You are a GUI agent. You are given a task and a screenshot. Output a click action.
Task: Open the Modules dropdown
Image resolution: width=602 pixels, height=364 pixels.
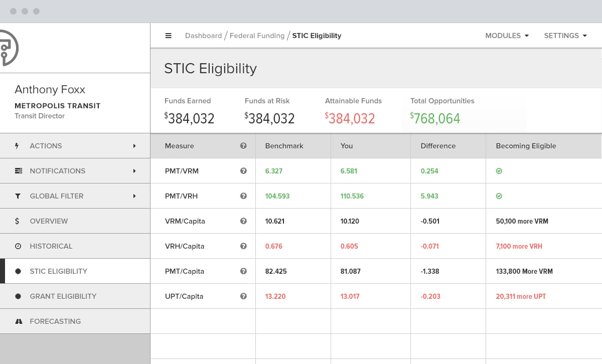click(507, 36)
